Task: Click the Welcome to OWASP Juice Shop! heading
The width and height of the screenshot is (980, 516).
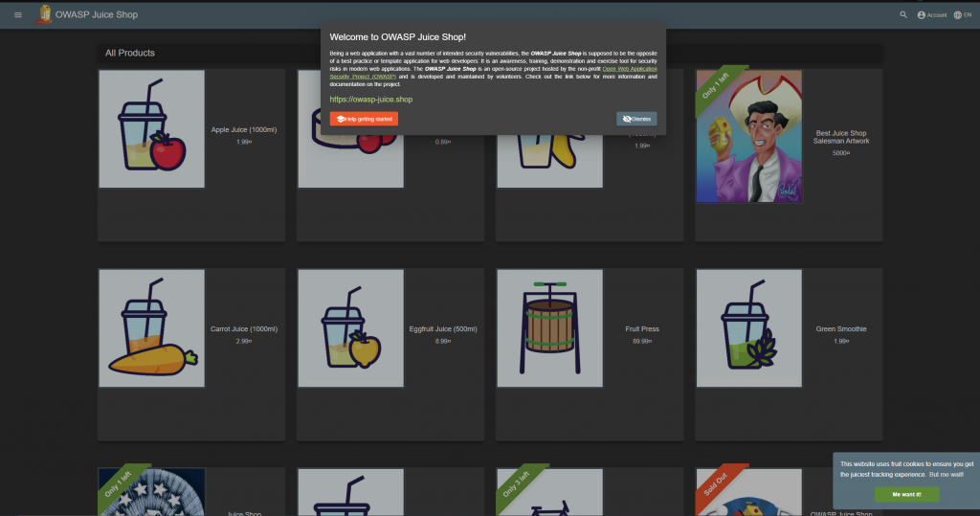Action: pyautogui.click(x=397, y=37)
